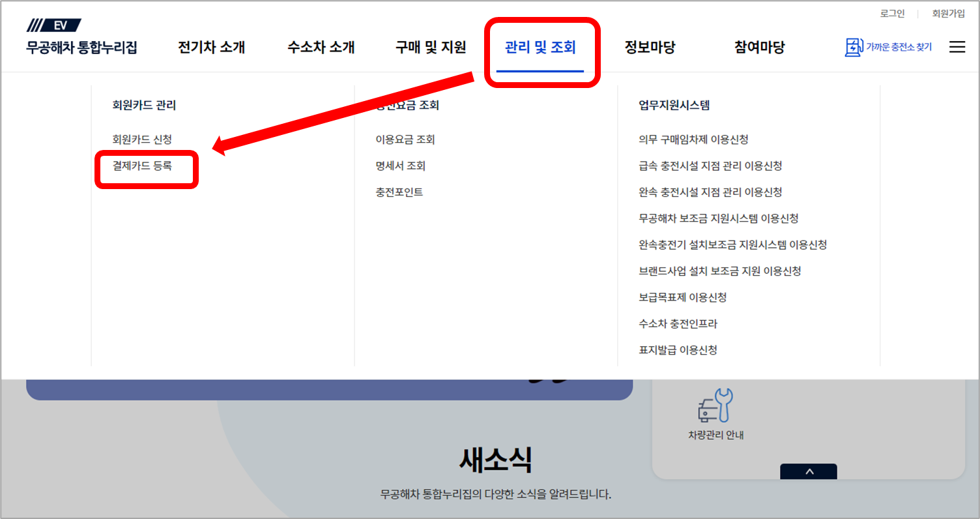This screenshot has height=519, width=980.
Task: Click the 차량관리 안내 car wrench icon
Action: point(715,406)
